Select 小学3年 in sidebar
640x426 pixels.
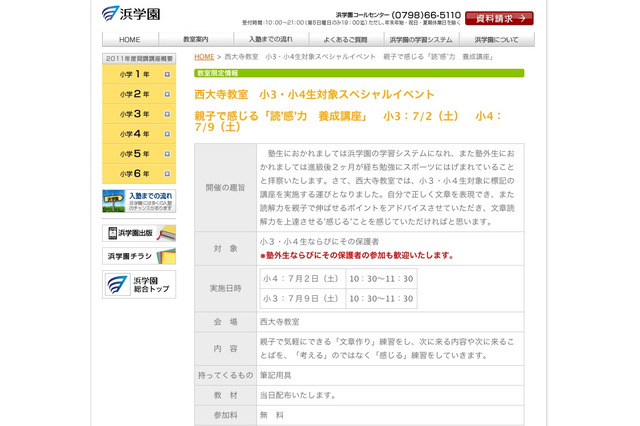(x=139, y=114)
